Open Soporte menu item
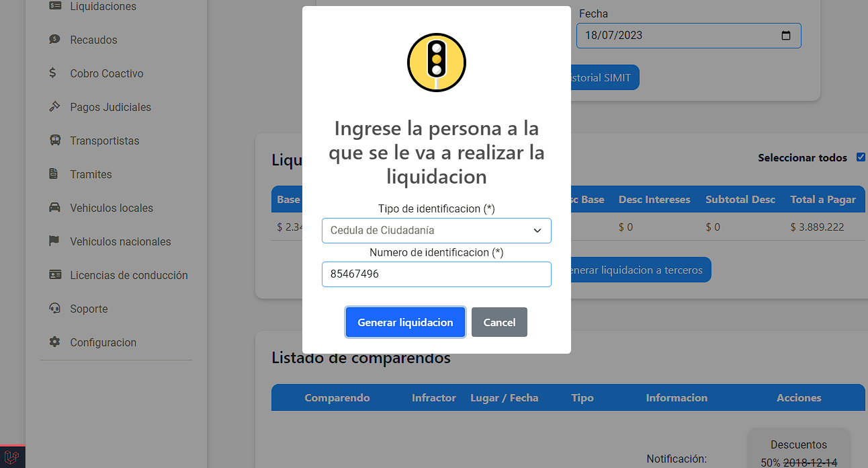868x468 pixels. click(89, 309)
